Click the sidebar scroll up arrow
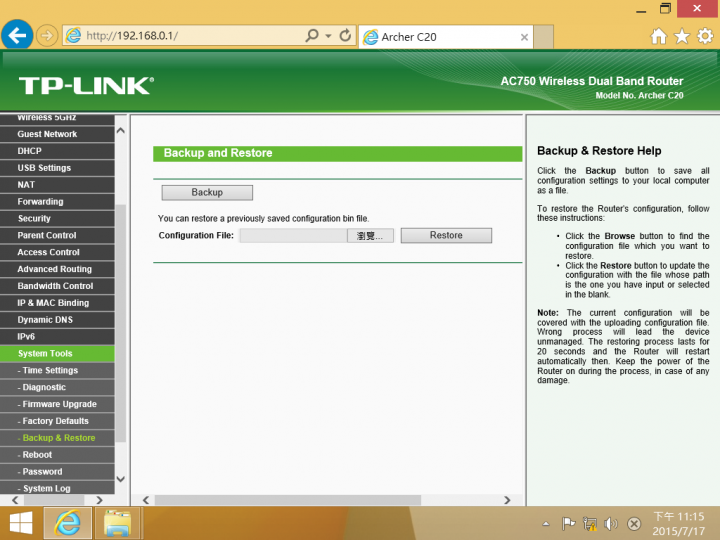720x540 pixels. 121,130
